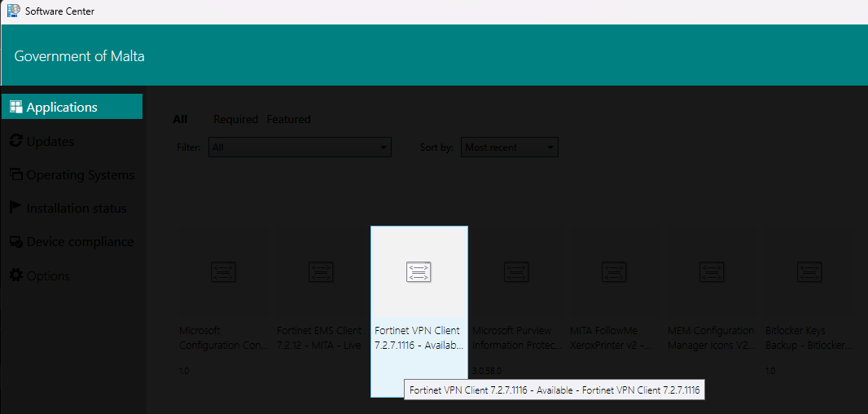Screen dimensions: 868x414
Task: Switch to the Featured tab
Action: click(x=288, y=119)
